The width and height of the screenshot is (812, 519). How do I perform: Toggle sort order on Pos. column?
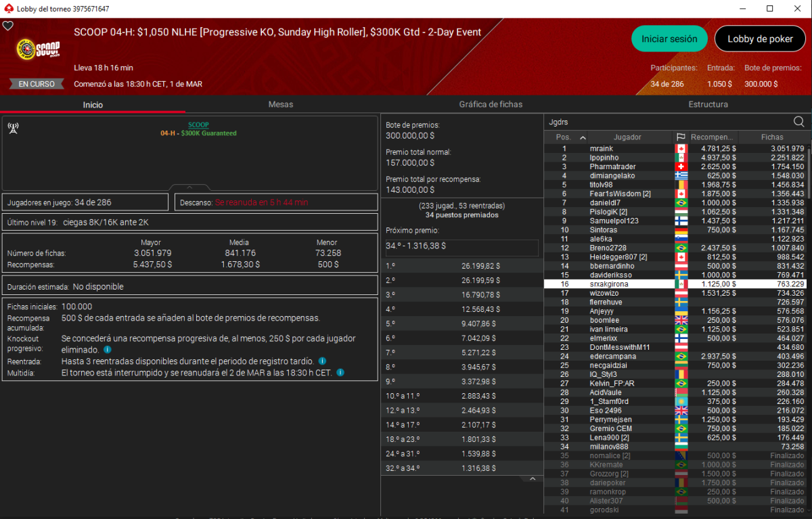click(568, 137)
